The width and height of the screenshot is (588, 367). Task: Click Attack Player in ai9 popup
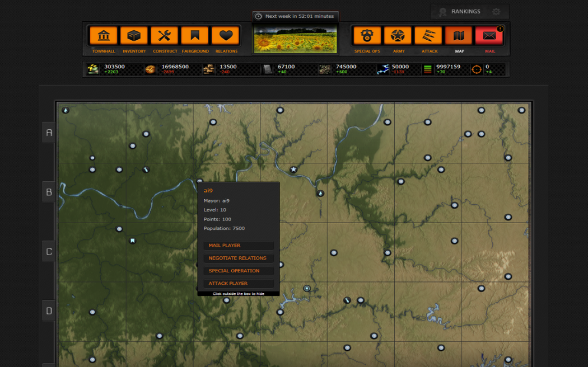click(x=239, y=284)
